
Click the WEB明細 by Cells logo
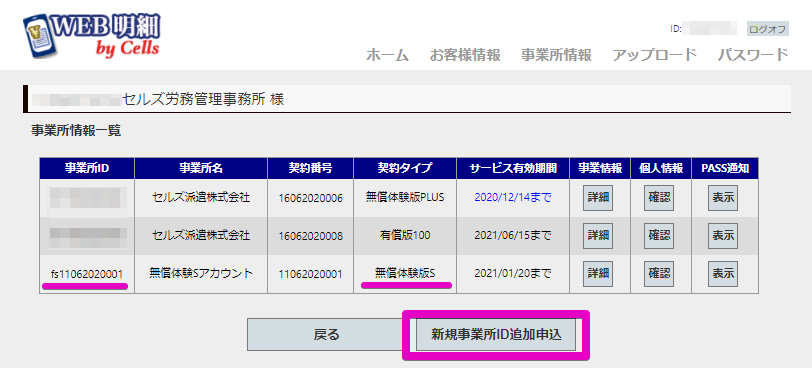[x=92, y=36]
